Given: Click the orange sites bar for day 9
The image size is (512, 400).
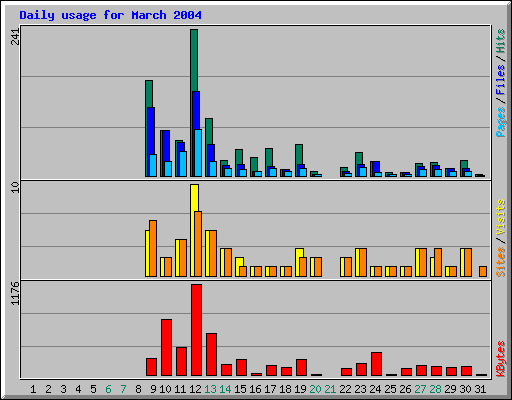Looking at the screenshot, I should (153, 248).
